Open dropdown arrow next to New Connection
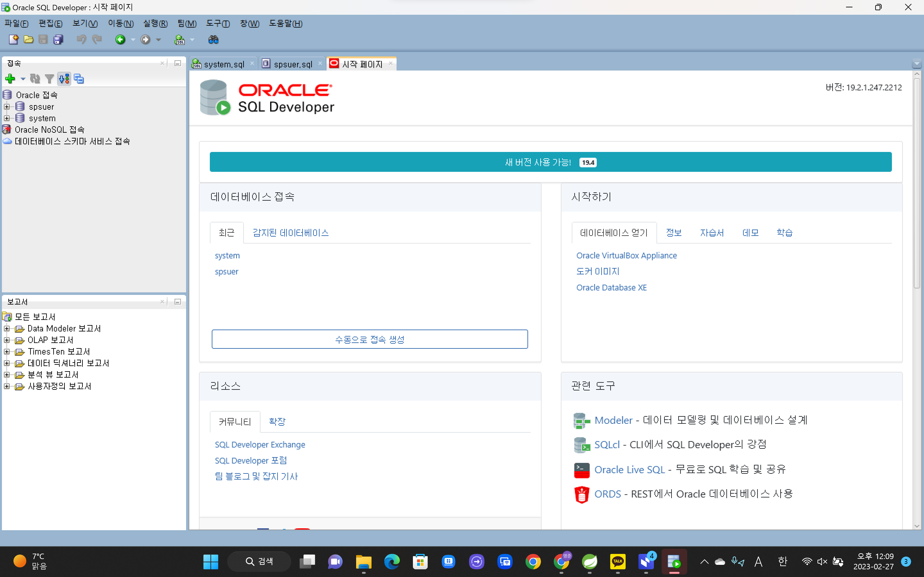 [23, 79]
